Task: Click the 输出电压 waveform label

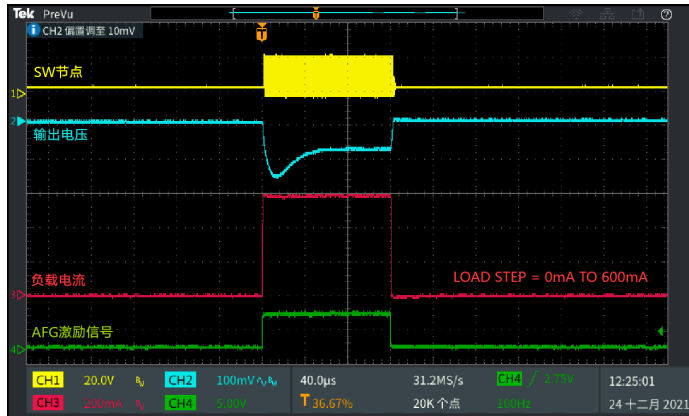Action: 61,134
